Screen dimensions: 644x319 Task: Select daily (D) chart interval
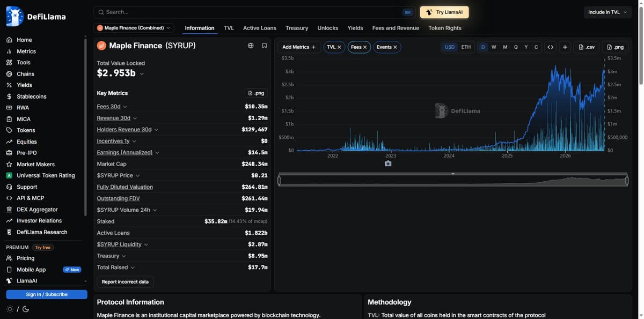click(x=483, y=47)
